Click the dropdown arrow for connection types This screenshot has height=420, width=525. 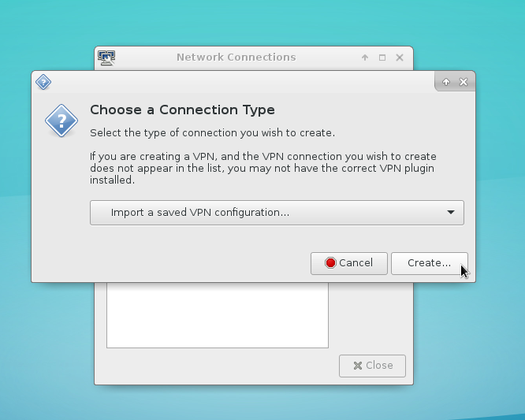[451, 213]
